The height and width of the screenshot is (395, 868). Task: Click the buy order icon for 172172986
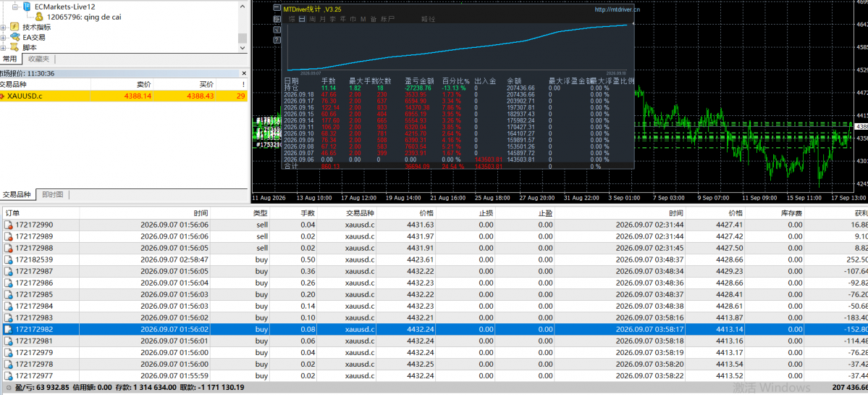click(x=8, y=283)
